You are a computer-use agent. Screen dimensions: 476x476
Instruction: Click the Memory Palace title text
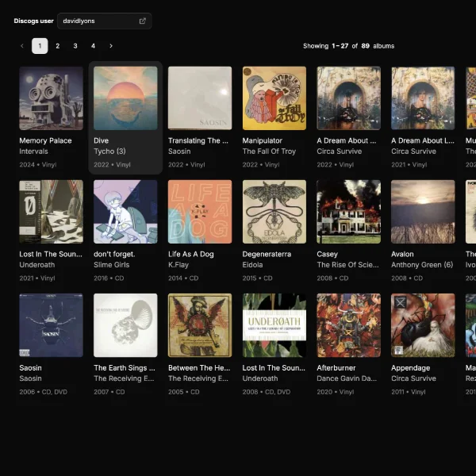point(45,140)
